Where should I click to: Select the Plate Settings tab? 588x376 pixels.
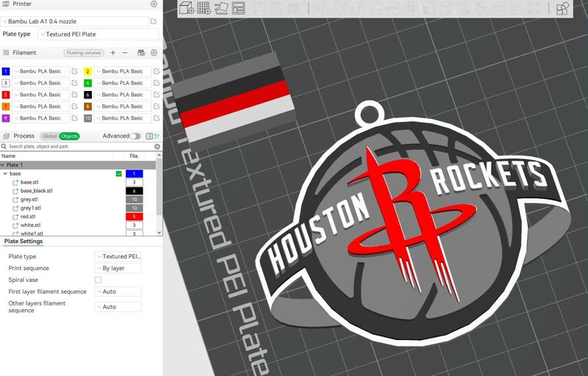(24, 242)
